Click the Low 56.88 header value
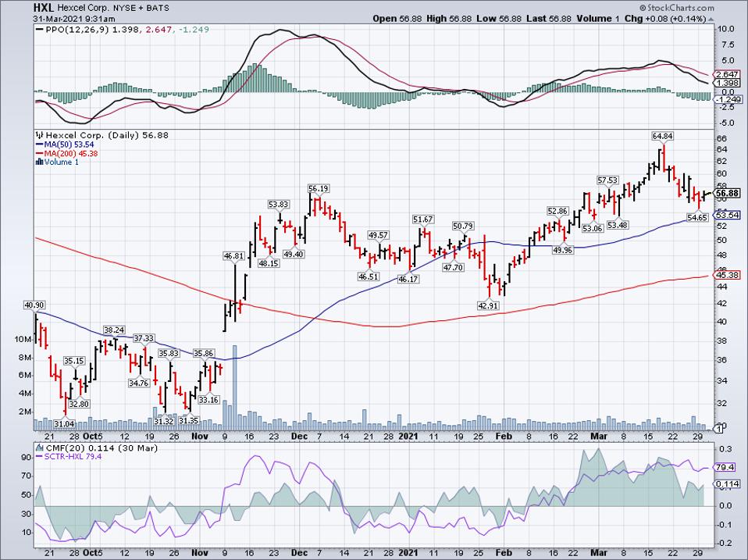The width and height of the screenshot is (748, 560). [x=500, y=19]
